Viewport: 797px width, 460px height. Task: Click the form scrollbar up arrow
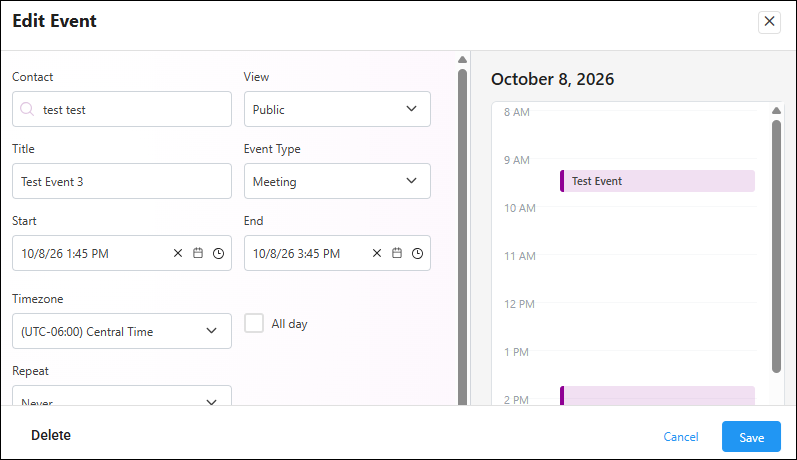point(462,59)
